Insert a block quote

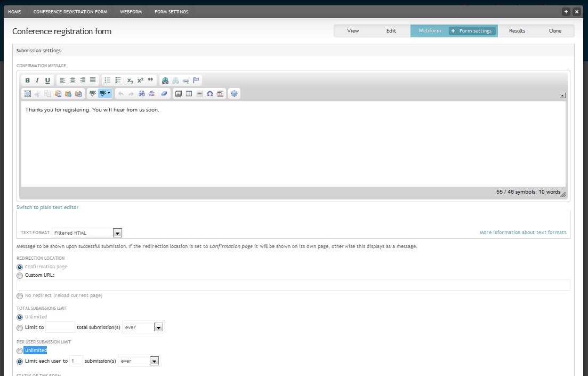click(150, 81)
